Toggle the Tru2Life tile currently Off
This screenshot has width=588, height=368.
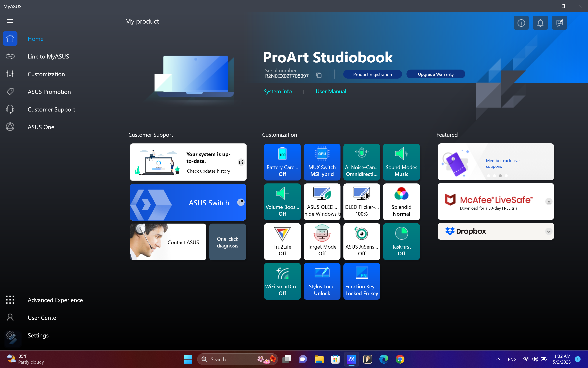tap(282, 241)
